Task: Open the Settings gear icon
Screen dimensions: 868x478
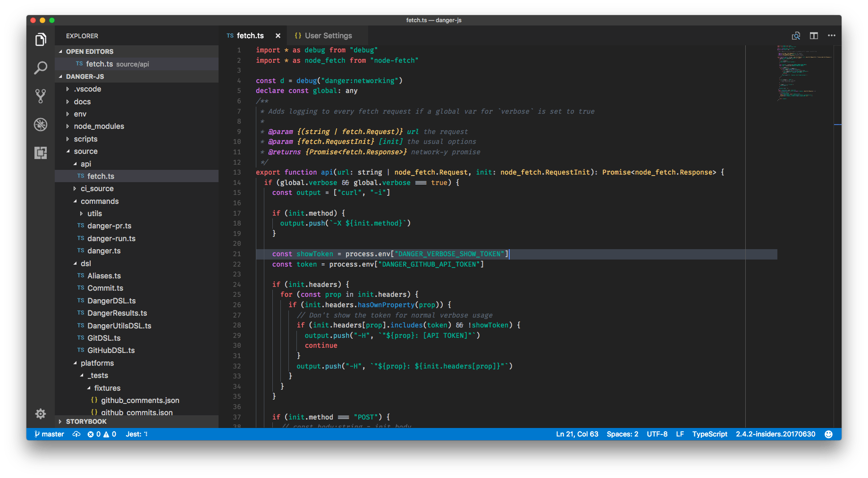Action: click(x=41, y=413)
